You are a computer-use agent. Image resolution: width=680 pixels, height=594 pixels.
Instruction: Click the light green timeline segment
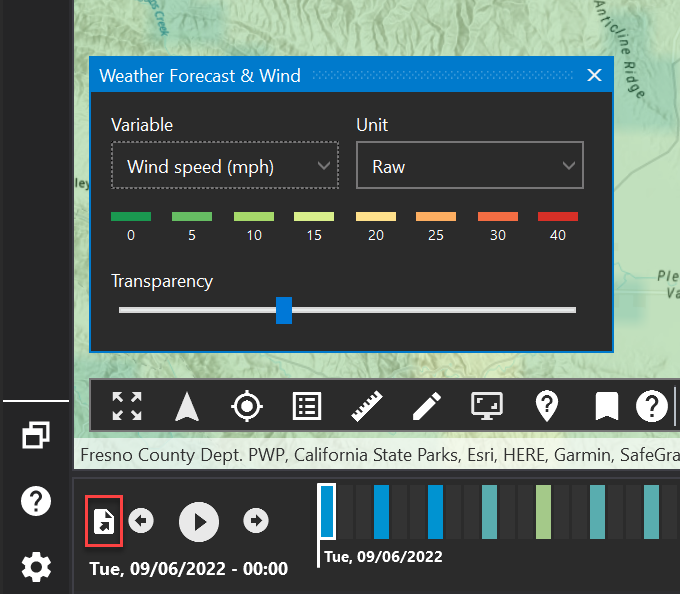(543, 511)
